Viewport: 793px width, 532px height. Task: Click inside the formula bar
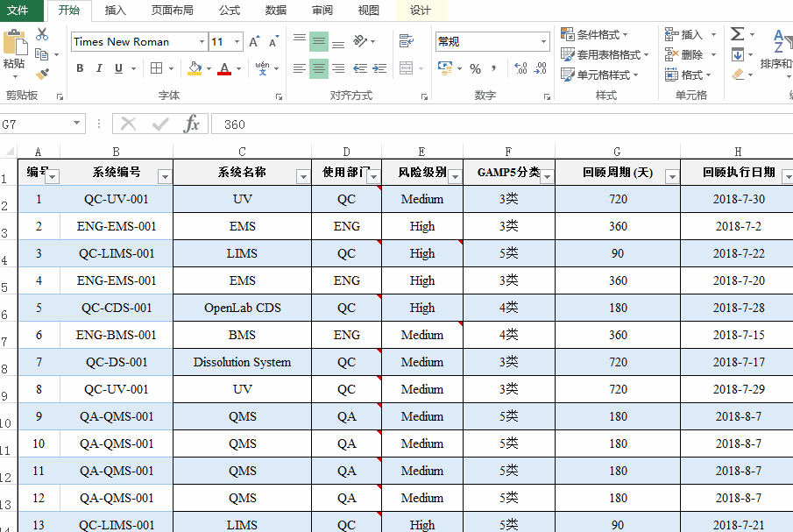pyautogui.click(x=350, y=123)
